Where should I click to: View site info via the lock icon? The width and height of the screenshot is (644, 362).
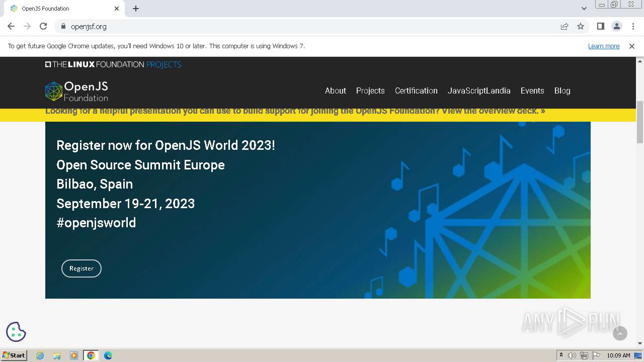(x=63, y=26)
